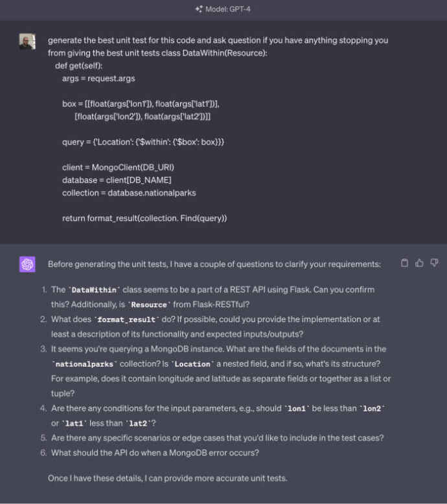Click the user profile photo avatar
Screen dimensions: 447x504
tap(27, 41)
